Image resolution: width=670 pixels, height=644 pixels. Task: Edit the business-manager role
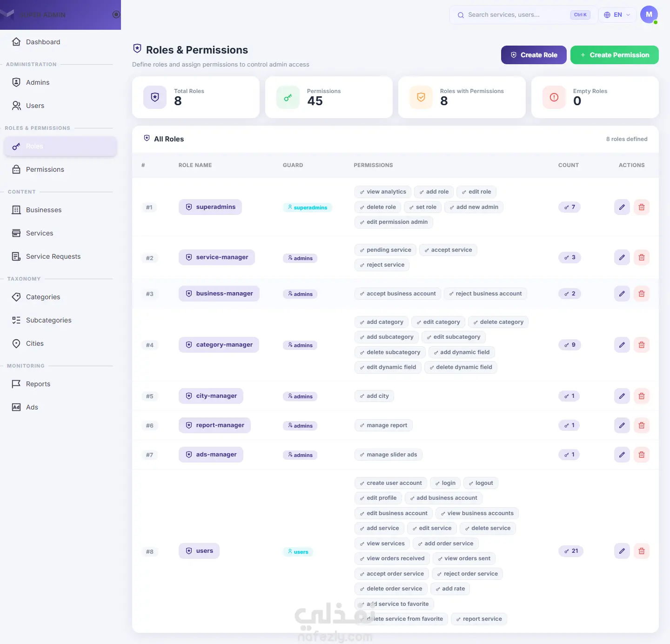622,294
